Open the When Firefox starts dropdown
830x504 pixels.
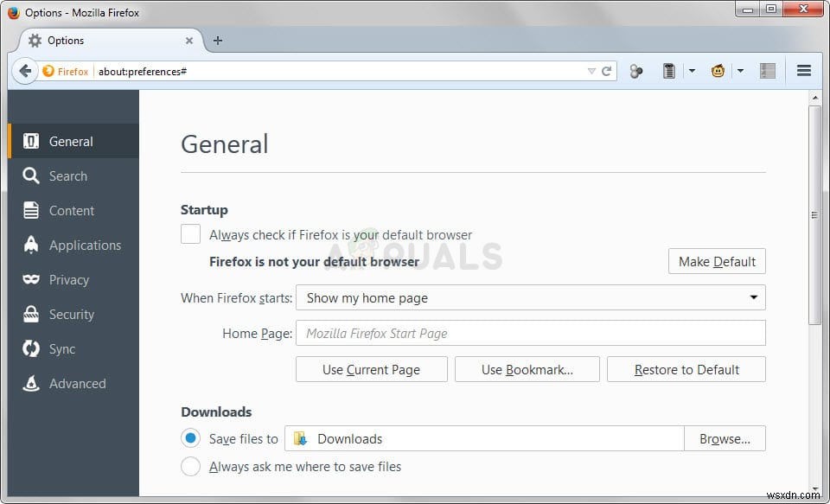click(x=529, y=297)
